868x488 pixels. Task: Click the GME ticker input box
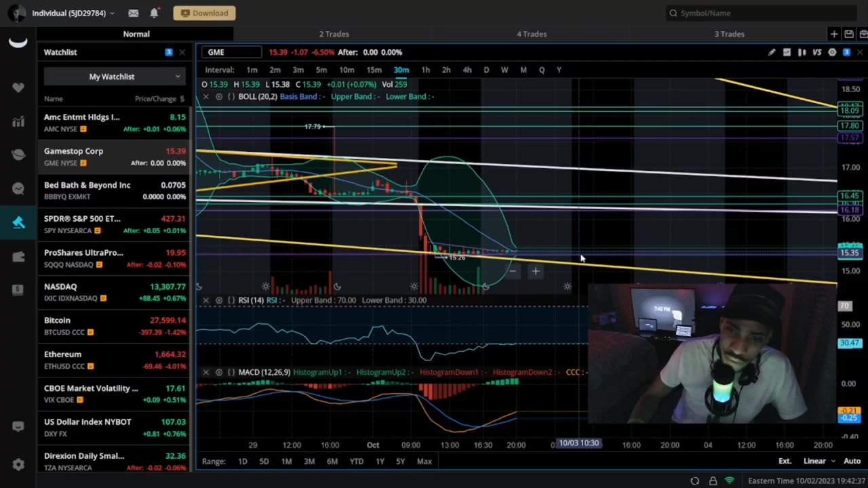(x=231, y=52)
